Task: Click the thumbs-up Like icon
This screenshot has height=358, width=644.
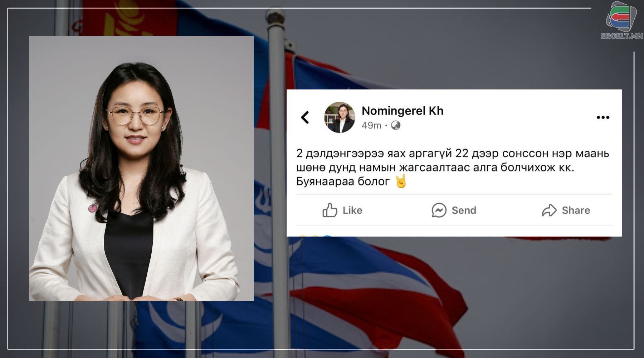Action: tap(330, 210)
